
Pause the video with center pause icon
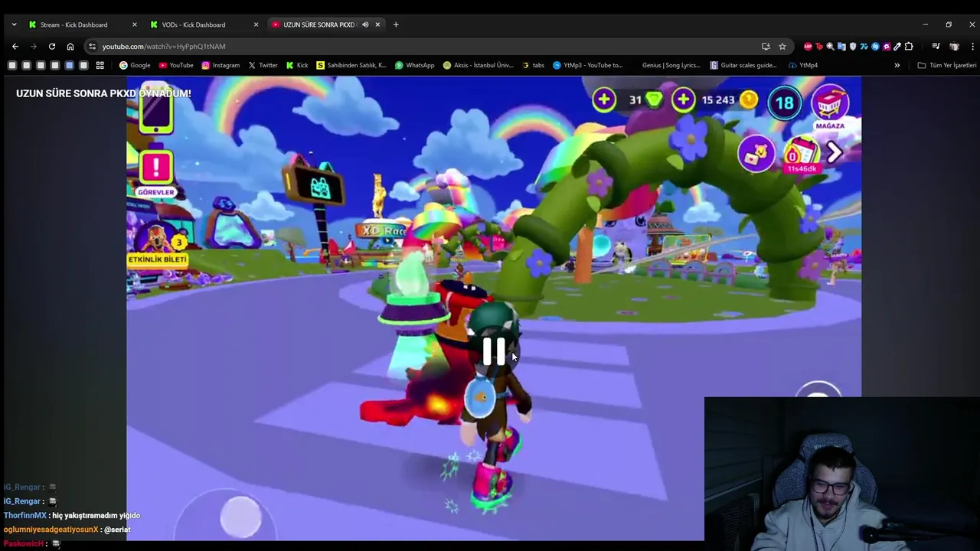click(494, 352)
